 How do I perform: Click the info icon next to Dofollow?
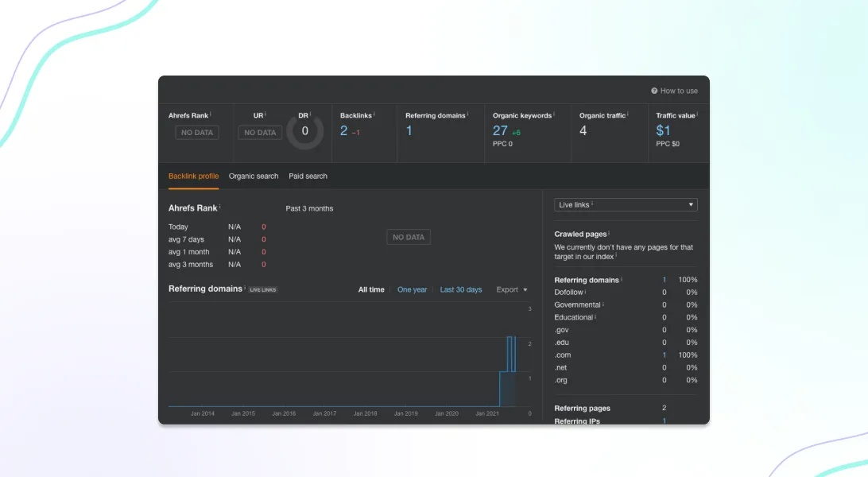585,292
